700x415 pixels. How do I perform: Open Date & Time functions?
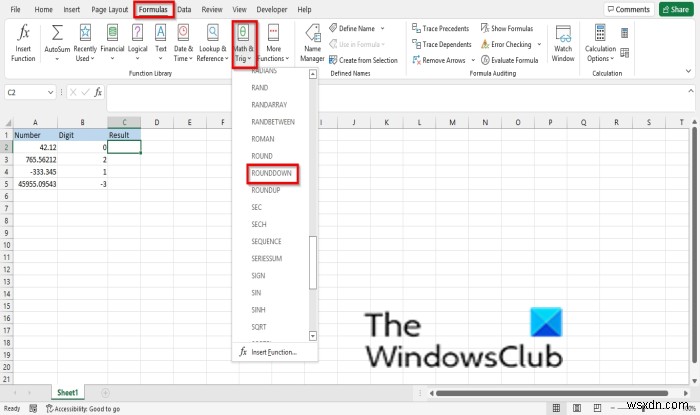(x=183, y=43)
